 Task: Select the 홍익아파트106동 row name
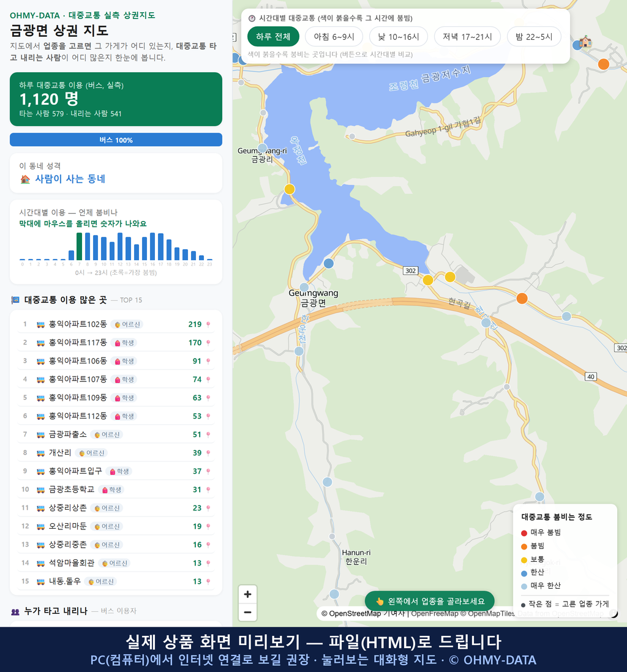tap(78, 361)
